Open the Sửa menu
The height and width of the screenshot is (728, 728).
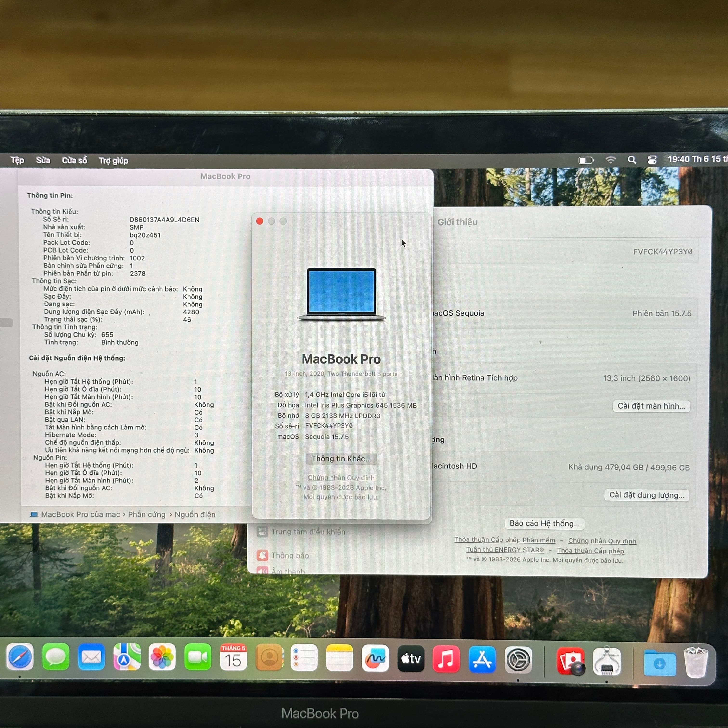pyautogui.click(x=43, y=160)
